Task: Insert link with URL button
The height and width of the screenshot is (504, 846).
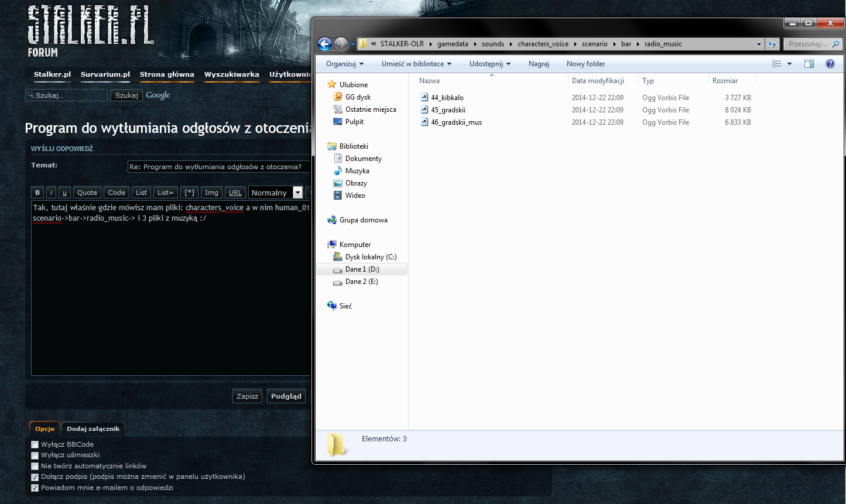Action: [235, 193]
